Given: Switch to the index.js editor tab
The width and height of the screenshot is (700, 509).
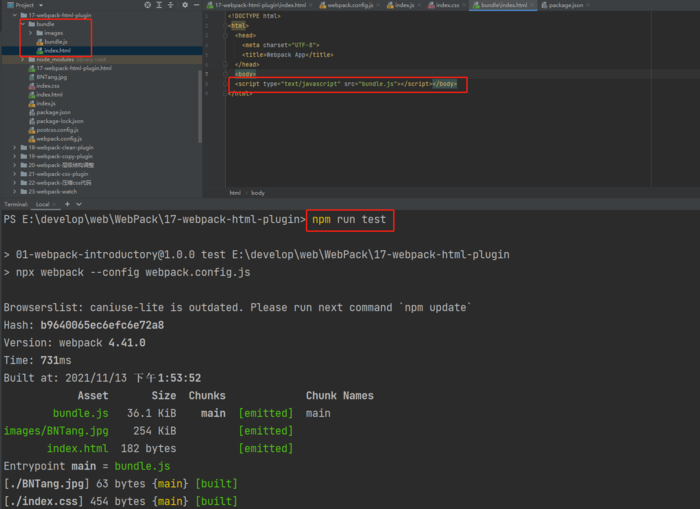Looking at the screenshot, I should [x=404, y=5].
